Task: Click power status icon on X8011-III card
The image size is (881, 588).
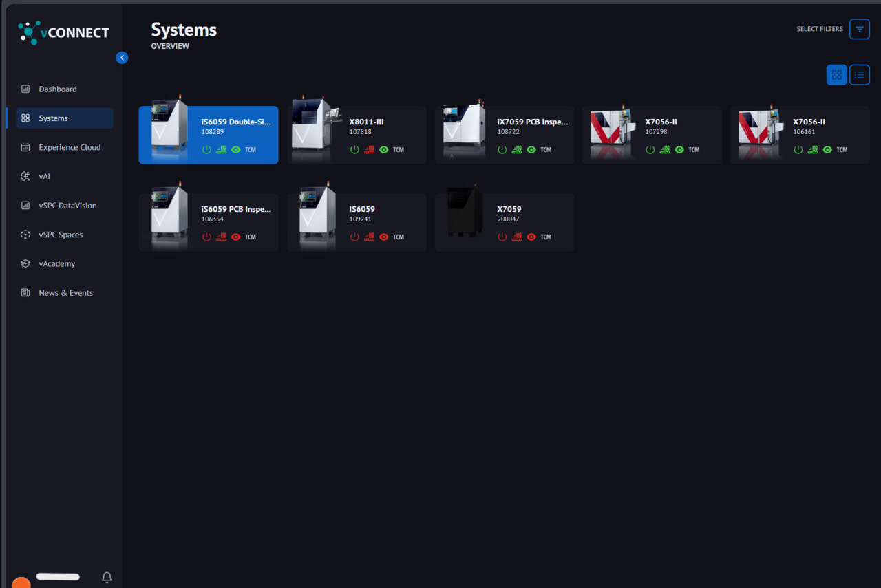Action: pyautogui.click(x=354, y=150)
